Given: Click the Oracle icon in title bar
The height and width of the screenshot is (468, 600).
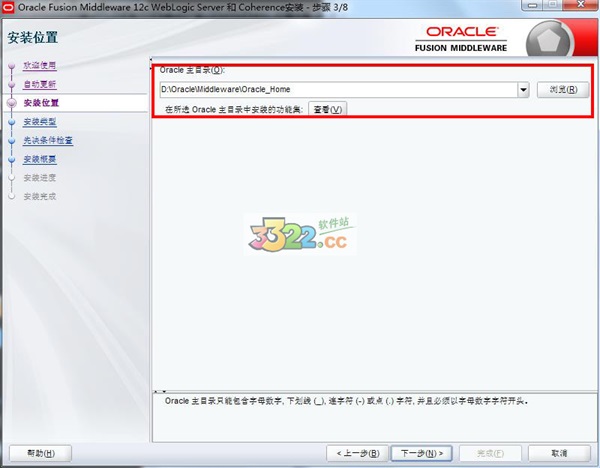Looking at the screenshot, I should coord(8,7).
